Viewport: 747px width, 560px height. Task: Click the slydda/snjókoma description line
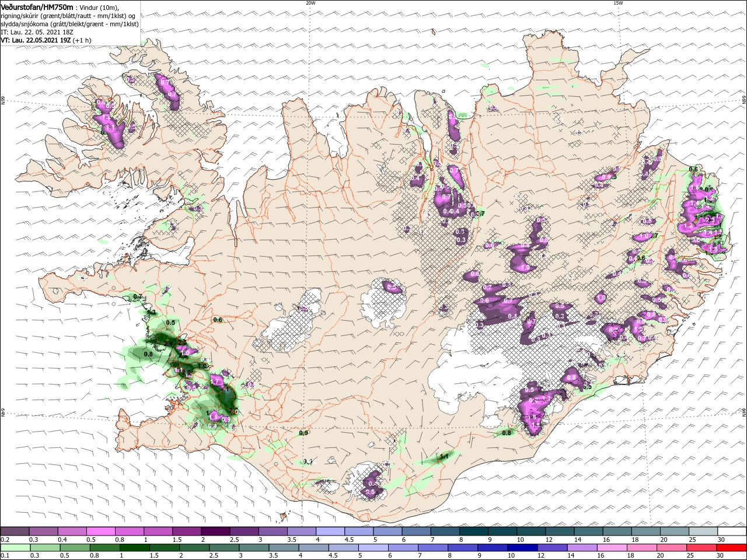[69, 24]
